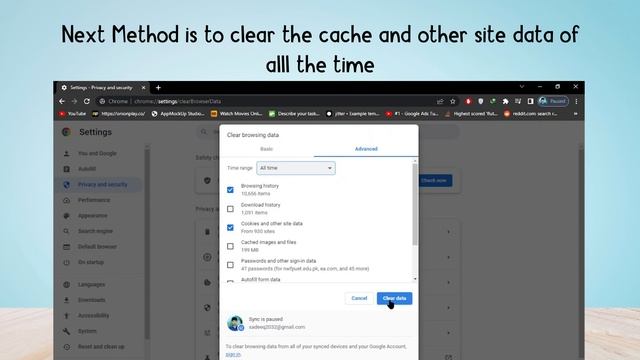Check Passwords and other sign-in data
This screenshot has width=640, height=360.
[230, 265]
